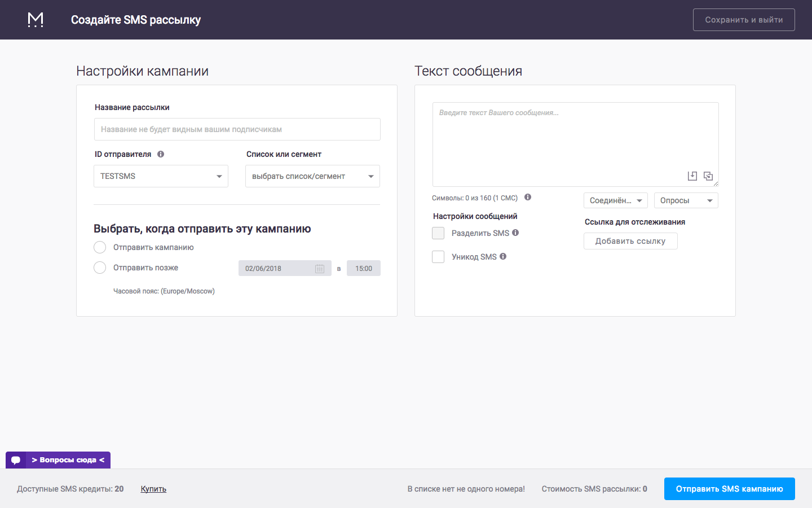Open info tooltip next to ID отправителя
Viewport: 812px width, 508px height.
click(161, 153)
